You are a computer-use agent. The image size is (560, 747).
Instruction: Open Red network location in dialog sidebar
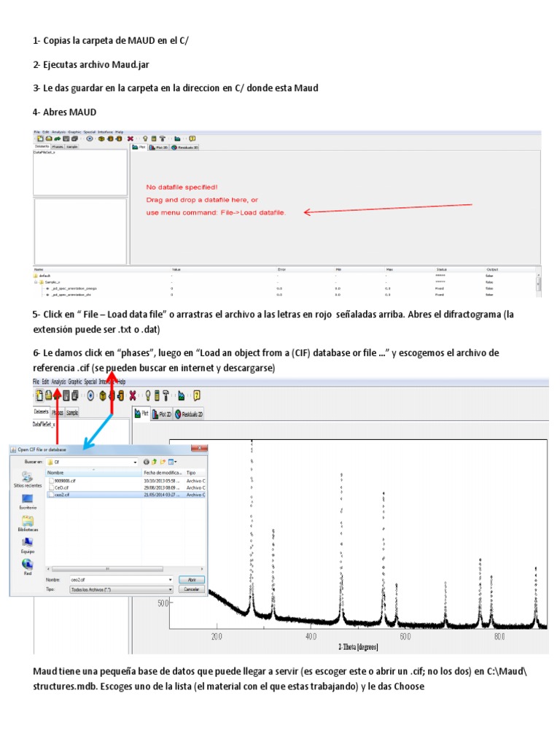[28, 567]
